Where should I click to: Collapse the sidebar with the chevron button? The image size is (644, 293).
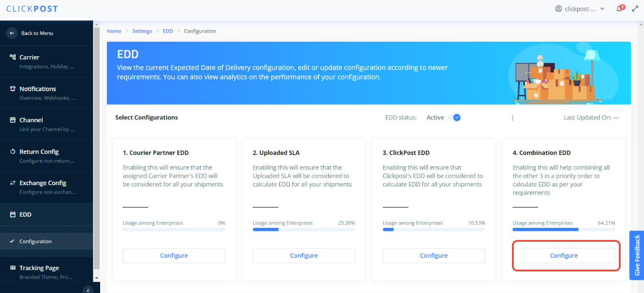pos(88,290)
